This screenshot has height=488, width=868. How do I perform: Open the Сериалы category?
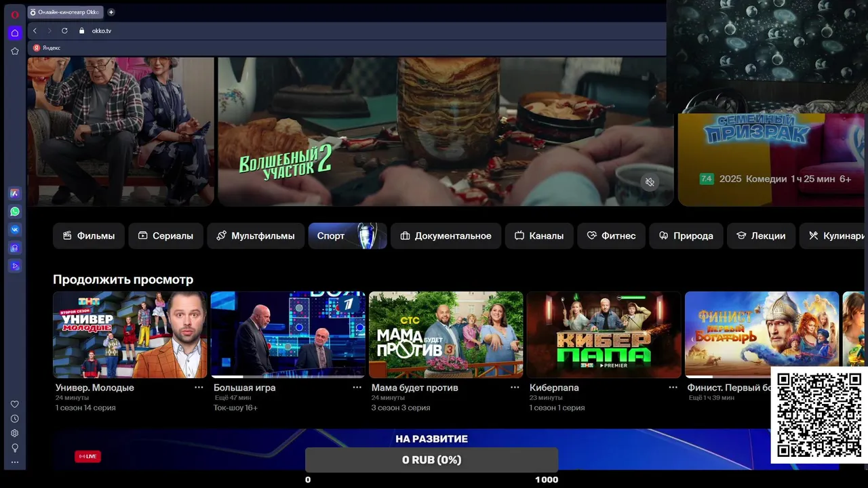pyautogui.click(x=165, y=236)
